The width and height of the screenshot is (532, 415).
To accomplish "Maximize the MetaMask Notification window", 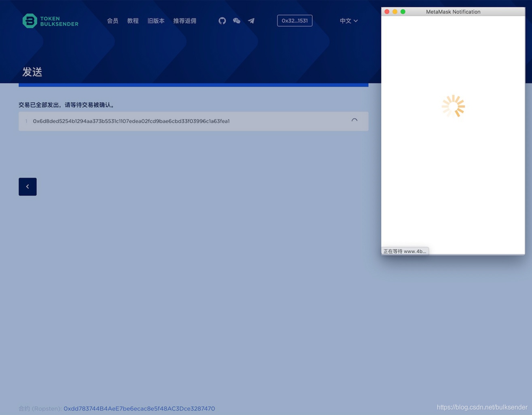I will coord(403,12).
